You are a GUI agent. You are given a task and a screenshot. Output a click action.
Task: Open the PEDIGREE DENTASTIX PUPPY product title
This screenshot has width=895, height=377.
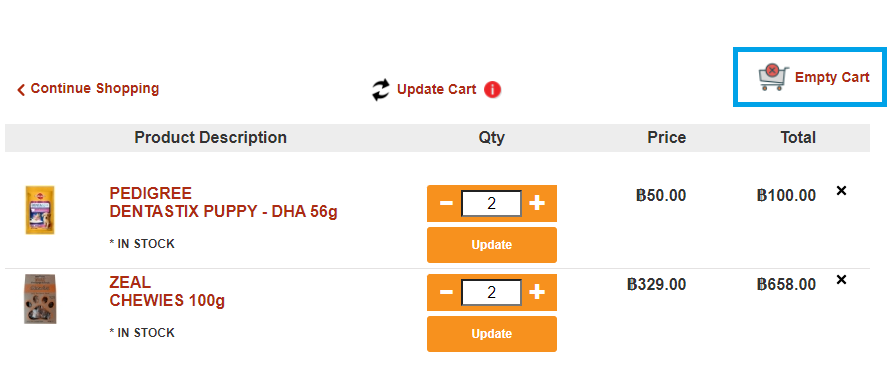[x=223, y=202]
